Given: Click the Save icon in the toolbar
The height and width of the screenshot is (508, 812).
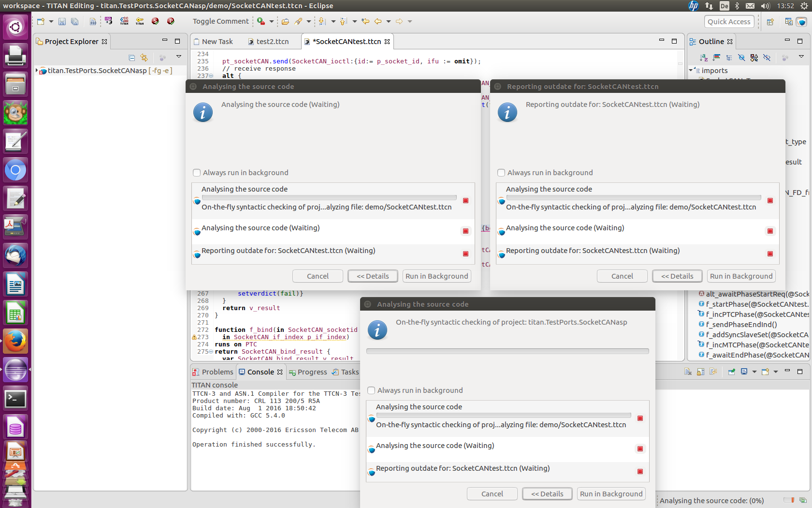Looking at the screenshot, I should [62, 21].
